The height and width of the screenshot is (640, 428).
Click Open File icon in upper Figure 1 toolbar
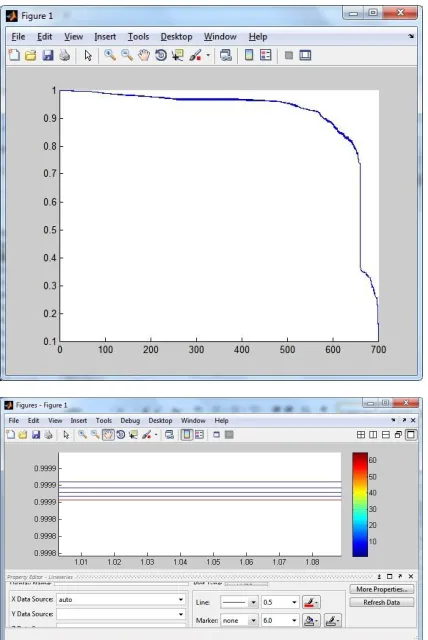pos(31,55)
